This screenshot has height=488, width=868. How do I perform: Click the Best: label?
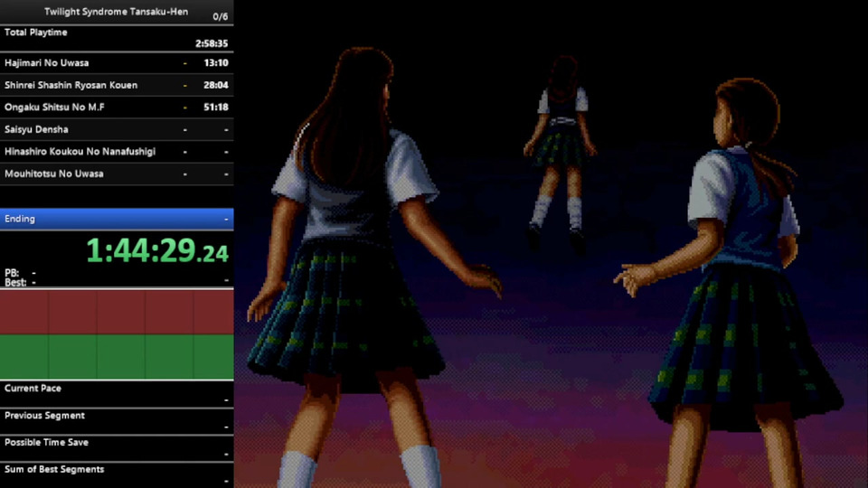click(15, 282)
